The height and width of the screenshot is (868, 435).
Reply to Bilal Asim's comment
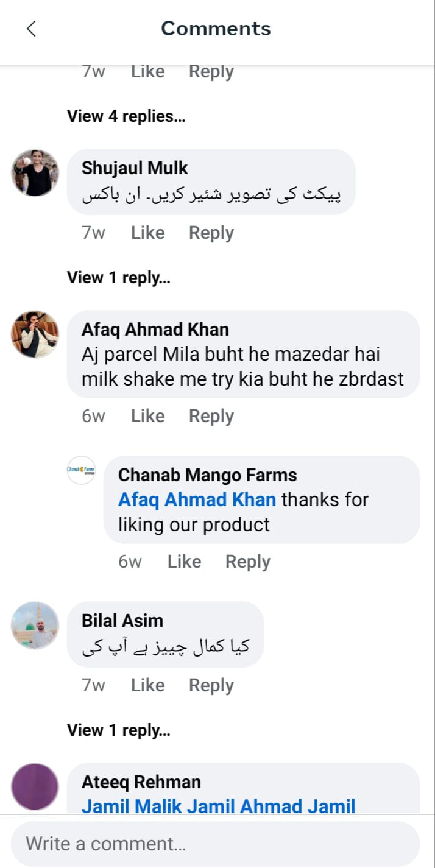point(211,685)
